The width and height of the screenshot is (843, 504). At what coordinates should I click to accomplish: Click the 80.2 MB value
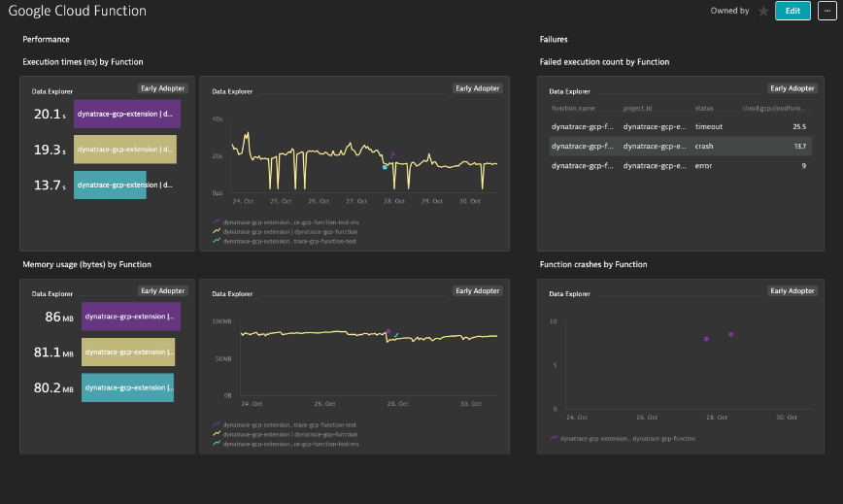[x=53, y=387]
